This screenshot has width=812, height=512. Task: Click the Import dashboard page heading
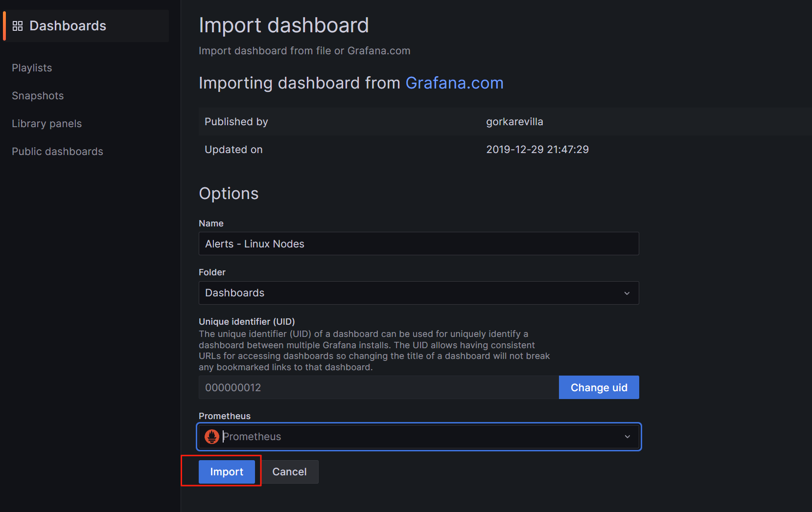(x=284, y=25)
